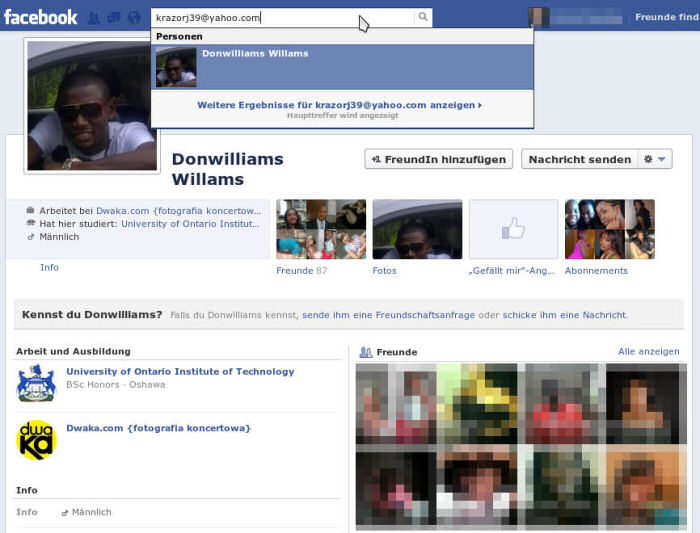Open Fotos thumbnail

point(417,229)
